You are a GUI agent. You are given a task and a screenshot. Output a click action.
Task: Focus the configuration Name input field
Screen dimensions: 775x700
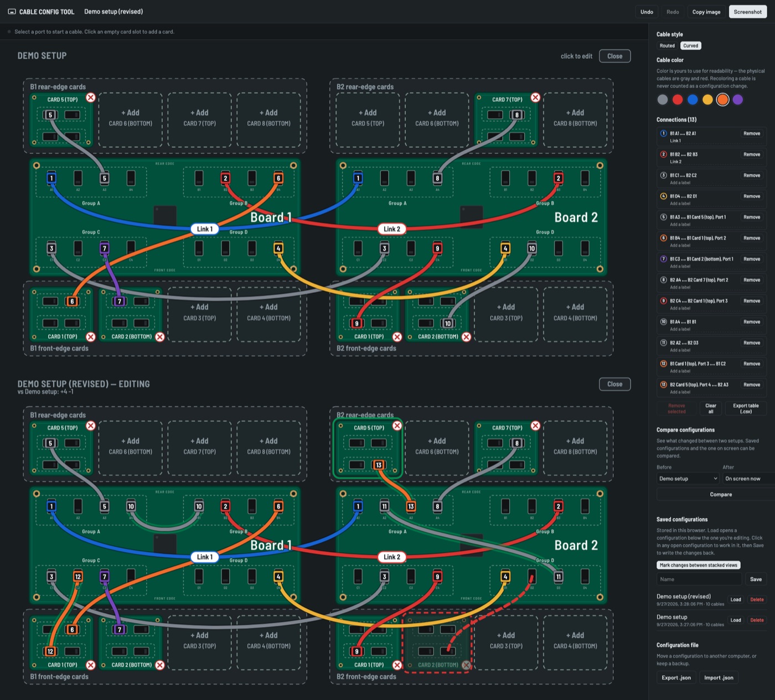point(699,579)
